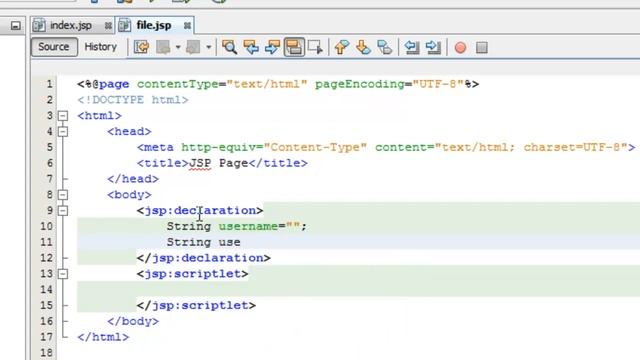This screenshot has height=360, width=640.
Task: Switch to the History view
Action: pyautogui.click(x=100, y=47)
